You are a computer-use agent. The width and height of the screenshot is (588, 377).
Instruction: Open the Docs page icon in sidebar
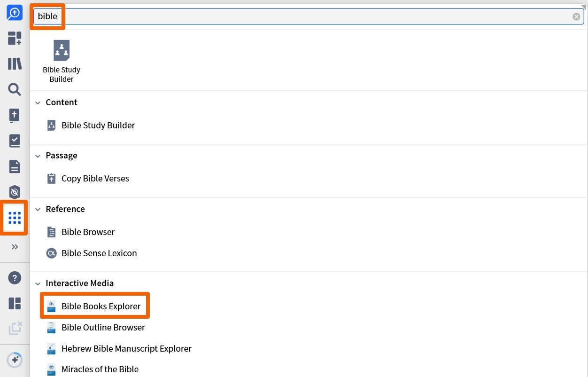click(x=15, y=166)
